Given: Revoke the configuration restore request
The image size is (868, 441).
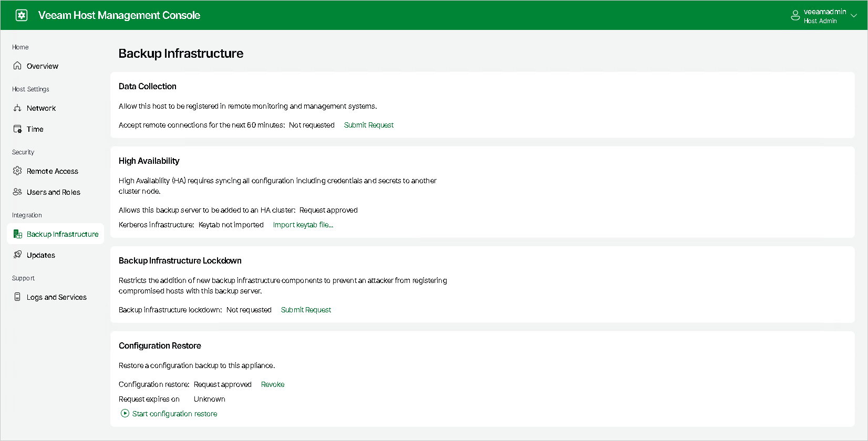Looking at the screenshot, I should pos(273,384).
